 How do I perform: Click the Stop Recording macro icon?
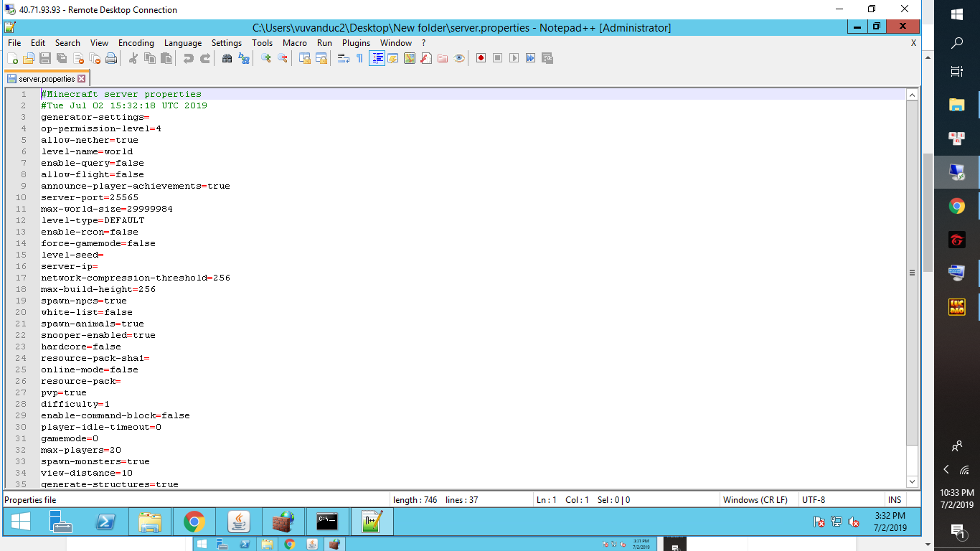coord(498,58)
